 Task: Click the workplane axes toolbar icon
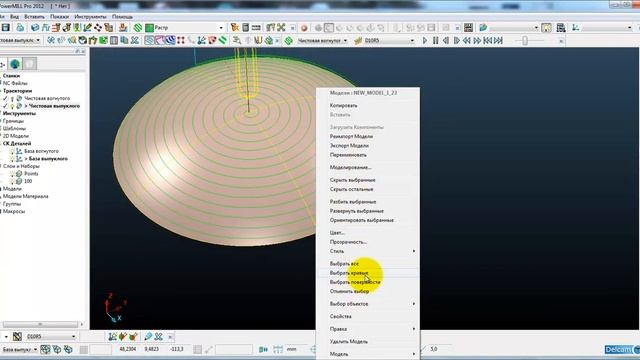576,28
